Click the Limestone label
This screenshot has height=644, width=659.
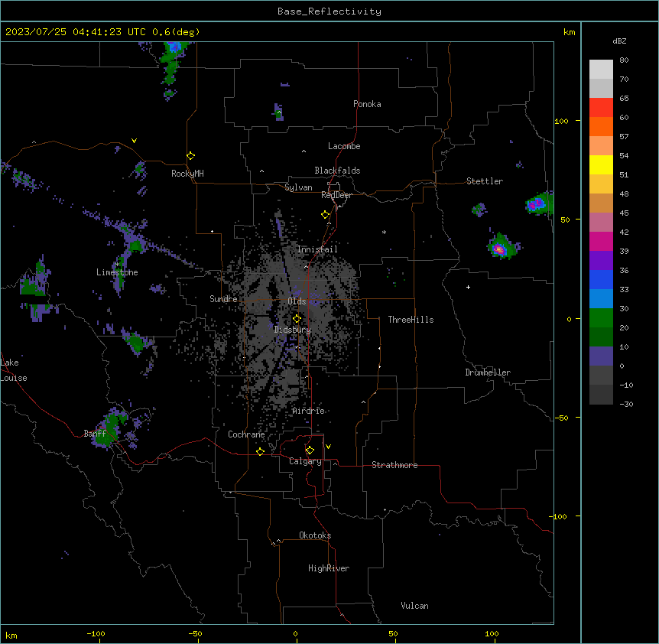117,272
